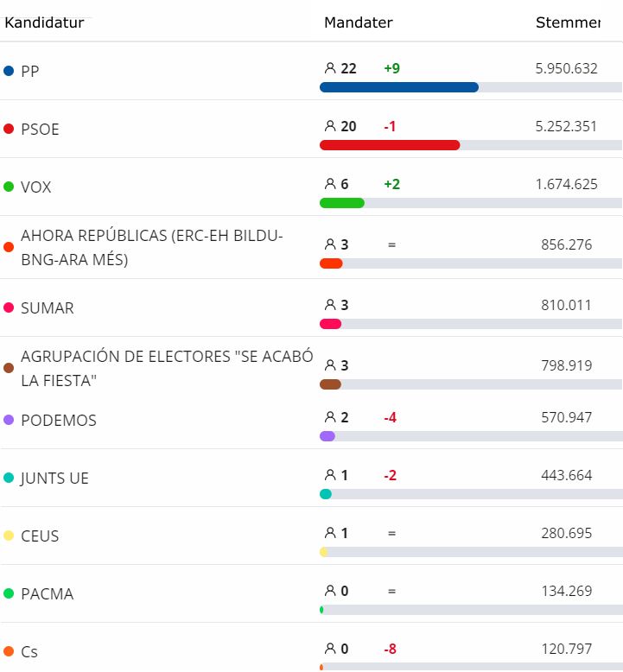Click the person icon in PP's row
The height and width of the screenshot is (672, 623).
coord(329,68)
